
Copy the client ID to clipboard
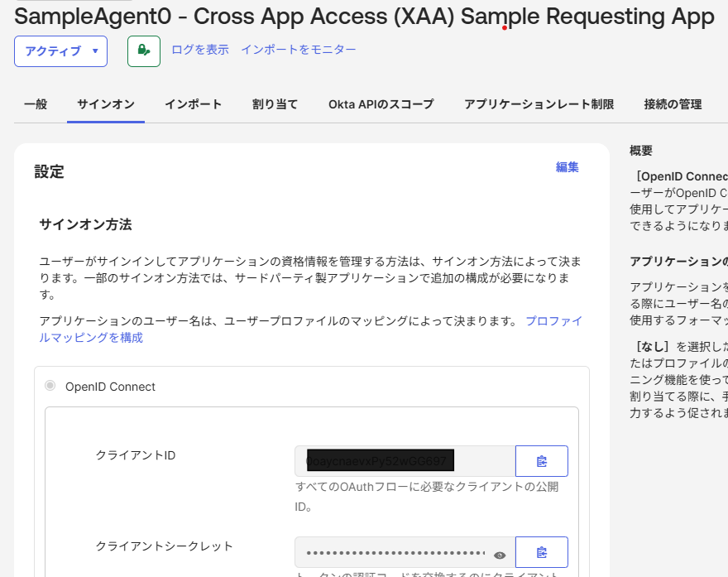point(541,461)
